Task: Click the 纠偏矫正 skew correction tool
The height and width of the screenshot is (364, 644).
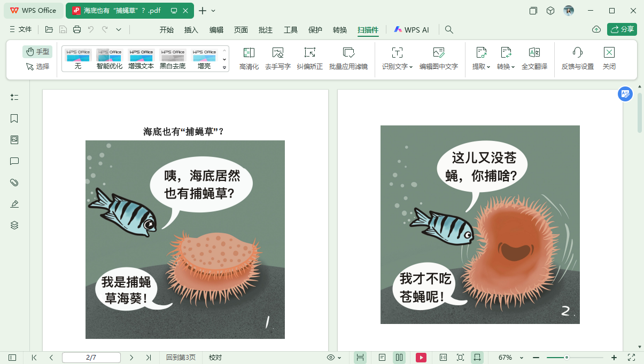Action: tap(311, 58)
